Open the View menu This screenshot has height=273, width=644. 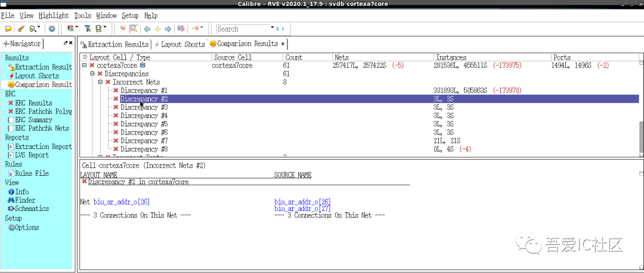click(26, 15)
